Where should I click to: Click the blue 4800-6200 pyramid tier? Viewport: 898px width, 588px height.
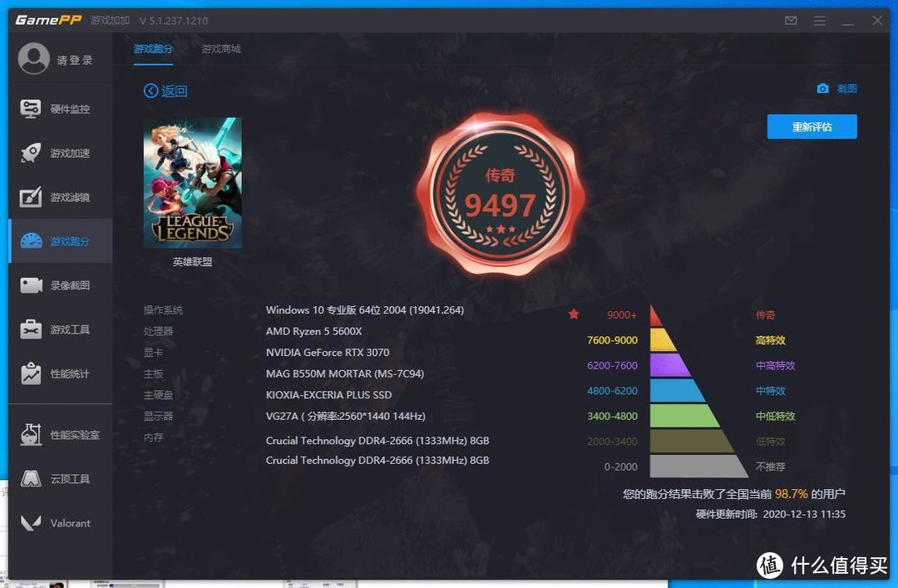[676, 390]
